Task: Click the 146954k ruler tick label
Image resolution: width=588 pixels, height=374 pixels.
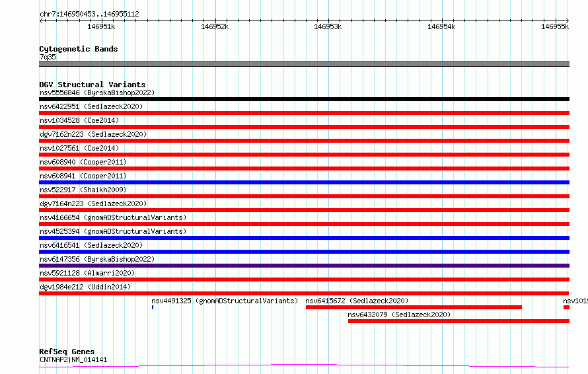Action: tap(441, 26)
